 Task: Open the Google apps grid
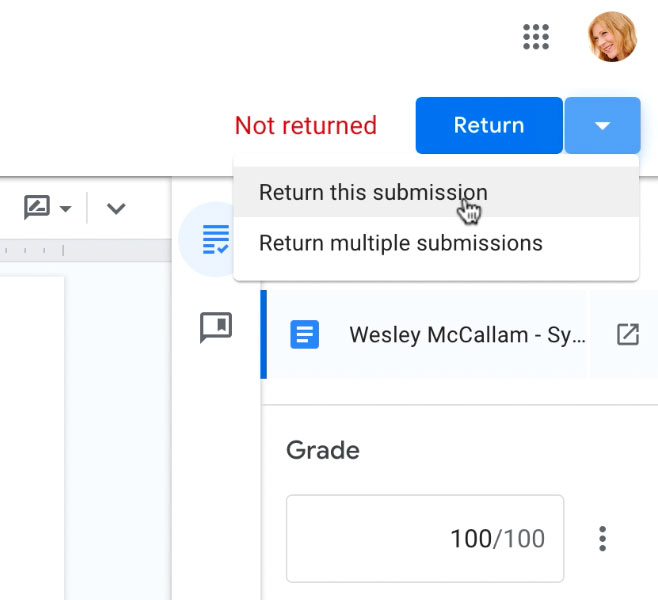tap(536, 37)
